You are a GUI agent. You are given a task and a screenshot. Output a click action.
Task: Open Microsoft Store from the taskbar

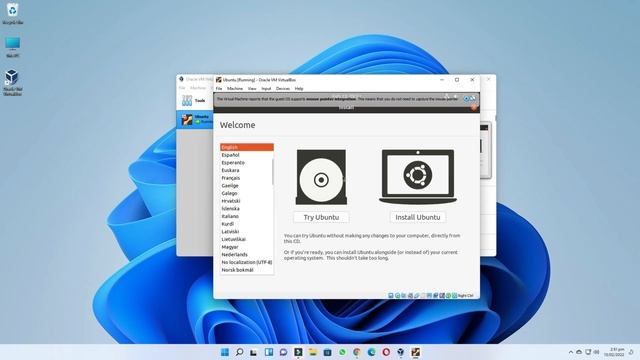[x=327, y=352]
